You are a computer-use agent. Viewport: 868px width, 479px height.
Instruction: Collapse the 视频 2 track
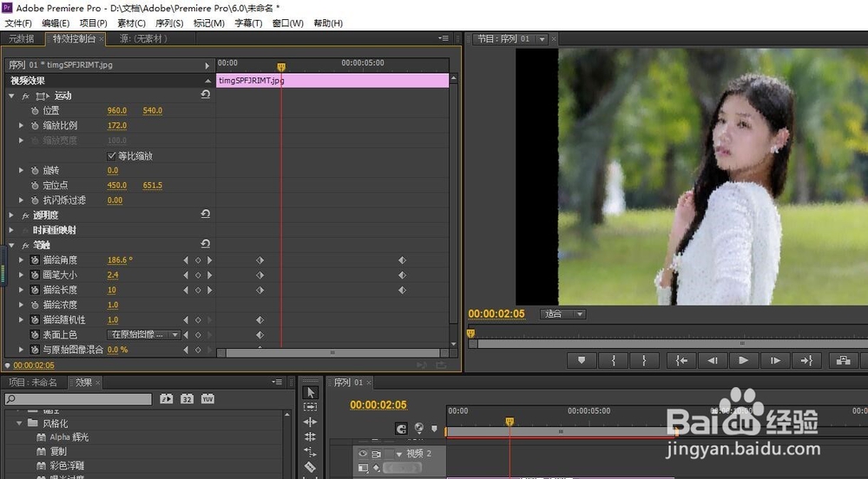(398, 454)
